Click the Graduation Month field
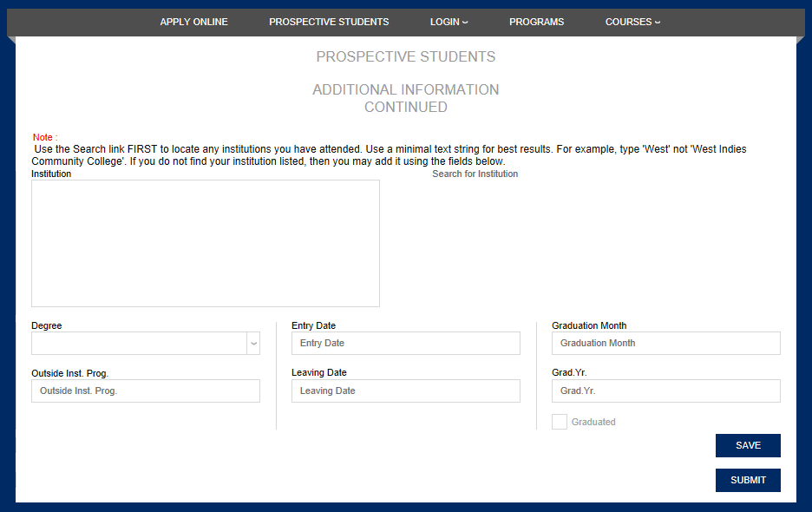 click(665, 343)
